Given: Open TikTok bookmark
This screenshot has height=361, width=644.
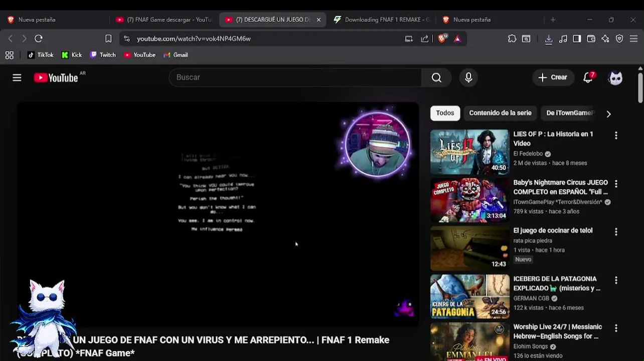Looking at the screenshot, I should (x=40, y=55).
